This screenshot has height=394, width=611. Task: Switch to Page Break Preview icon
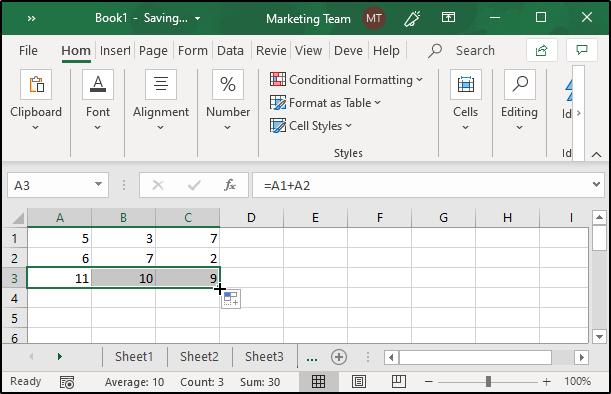[x=399, y=382]
